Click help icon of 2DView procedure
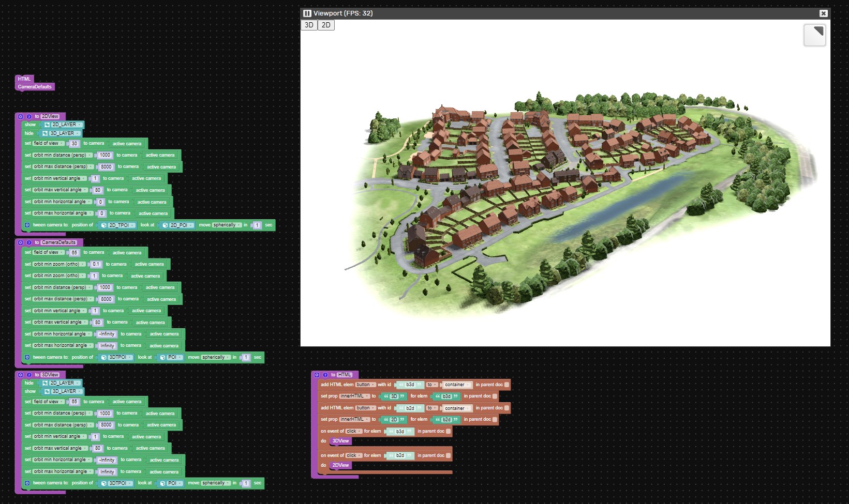Viewport: 849px width, 504px height. [x=29, y=117]
